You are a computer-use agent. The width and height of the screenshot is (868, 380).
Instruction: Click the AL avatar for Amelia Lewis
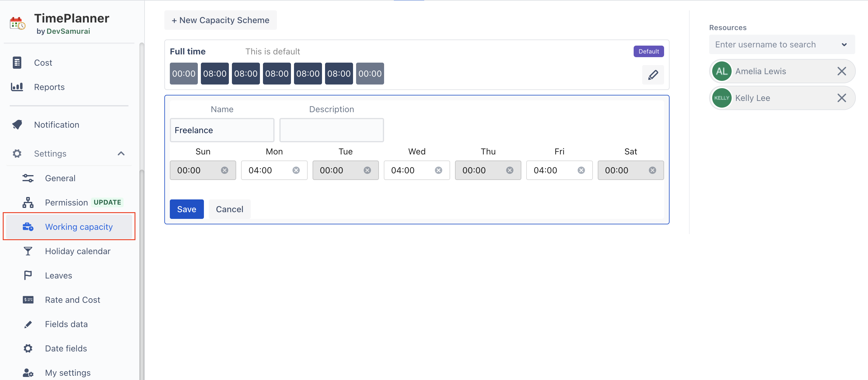click(x=721, y=71)
